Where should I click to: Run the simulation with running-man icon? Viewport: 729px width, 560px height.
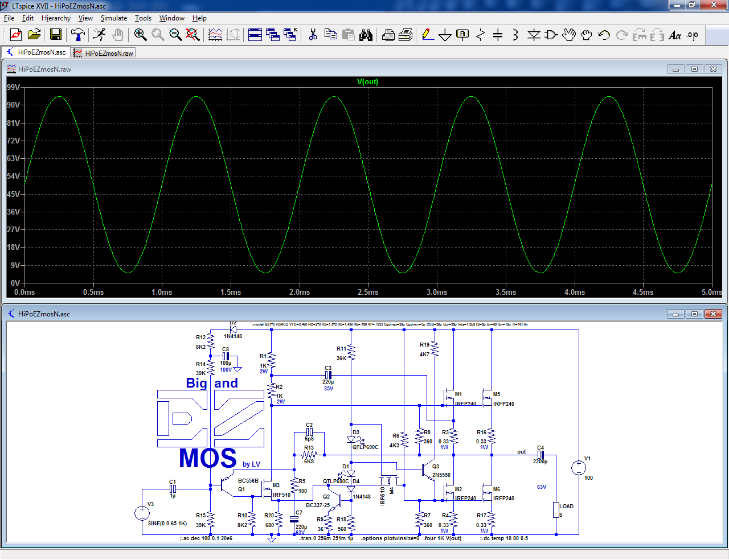[100, 35]
